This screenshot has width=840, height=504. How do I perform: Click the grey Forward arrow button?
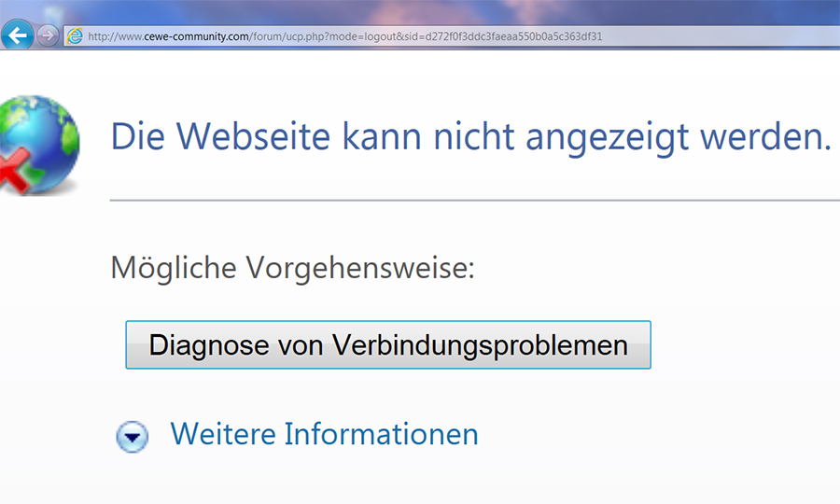click(48, 35)
